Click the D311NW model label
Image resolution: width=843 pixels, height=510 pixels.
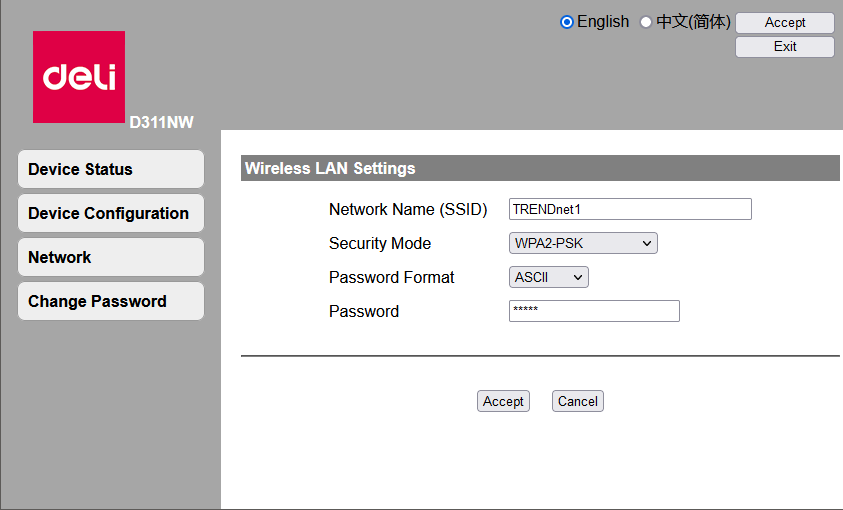161,122
